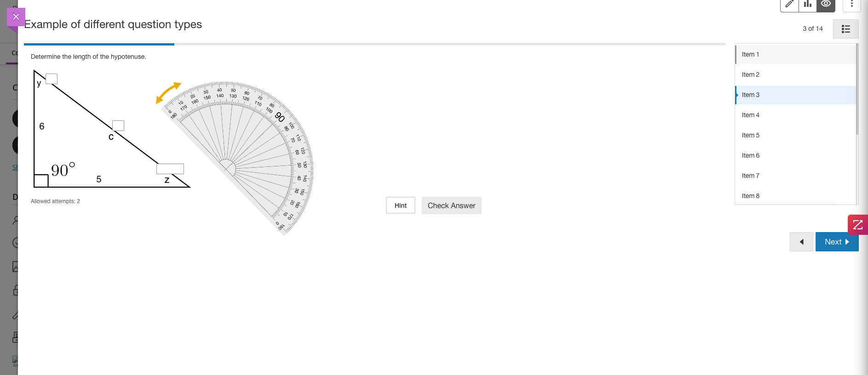Click the answer box above angle z
Image resolution: width=868 pixels, height=375 pixels.
pyautogui.click(x=170, y=169)
